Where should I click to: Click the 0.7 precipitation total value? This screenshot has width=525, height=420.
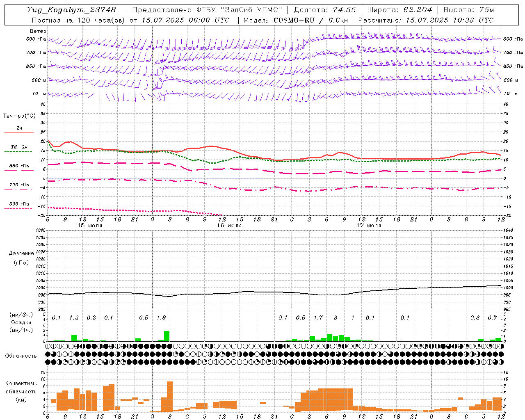click(x=492, y=318)
